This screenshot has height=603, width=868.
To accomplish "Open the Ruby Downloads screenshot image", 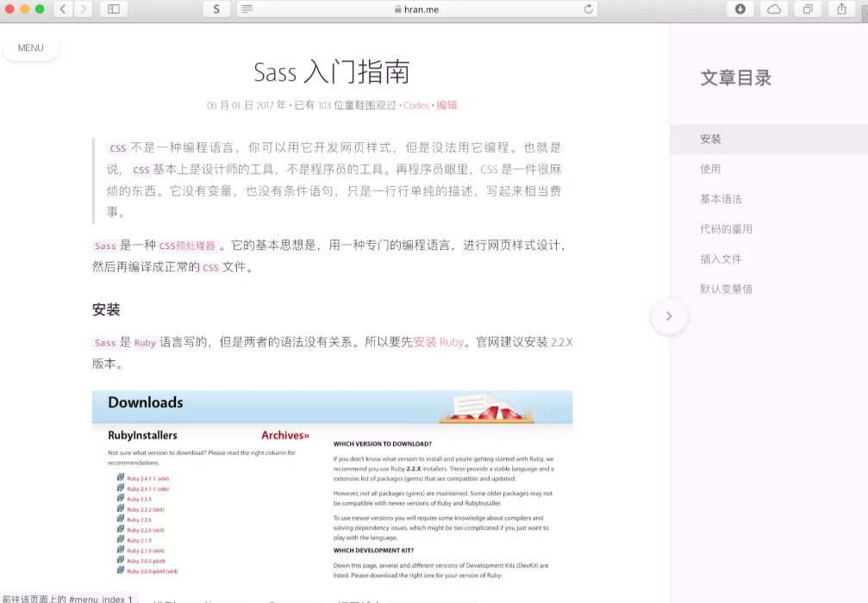I will [x=332, y=485].
